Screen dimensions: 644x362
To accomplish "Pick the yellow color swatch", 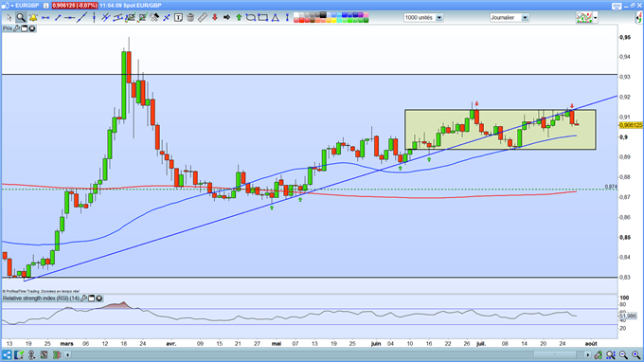I will coord(334,20).
